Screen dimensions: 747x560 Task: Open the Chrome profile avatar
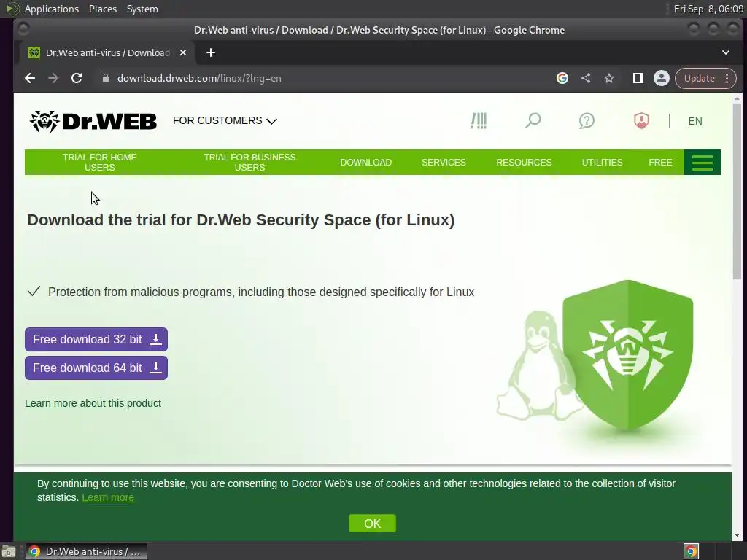click(x=661, y=78)
